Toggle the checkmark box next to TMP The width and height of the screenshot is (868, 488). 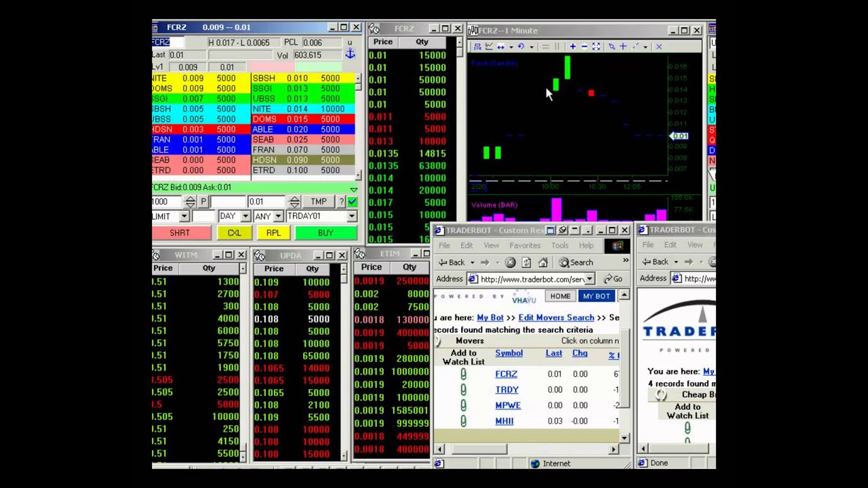[352, 202]
